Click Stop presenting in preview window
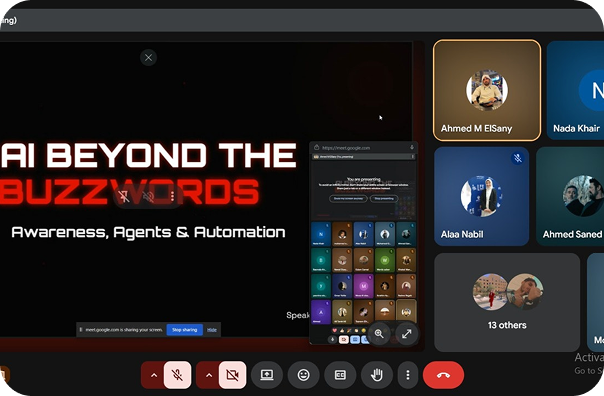604x396 pixels. coord(384,198)
